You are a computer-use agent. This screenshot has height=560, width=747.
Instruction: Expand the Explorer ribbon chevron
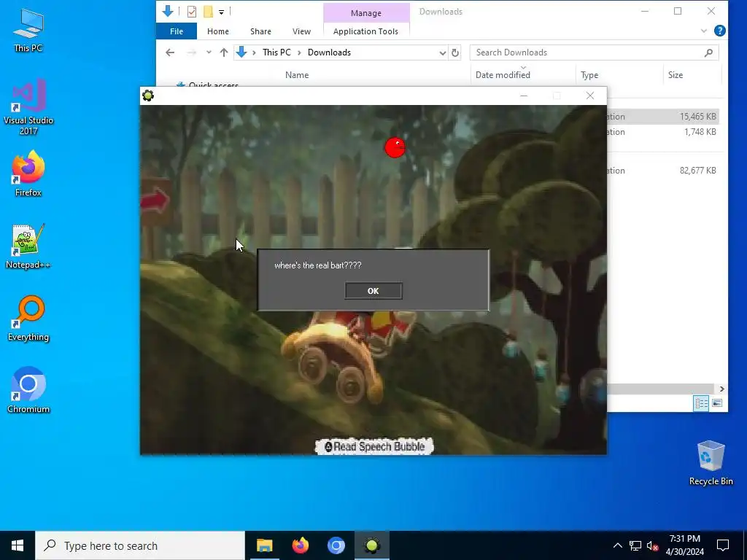tap(704, 31)
